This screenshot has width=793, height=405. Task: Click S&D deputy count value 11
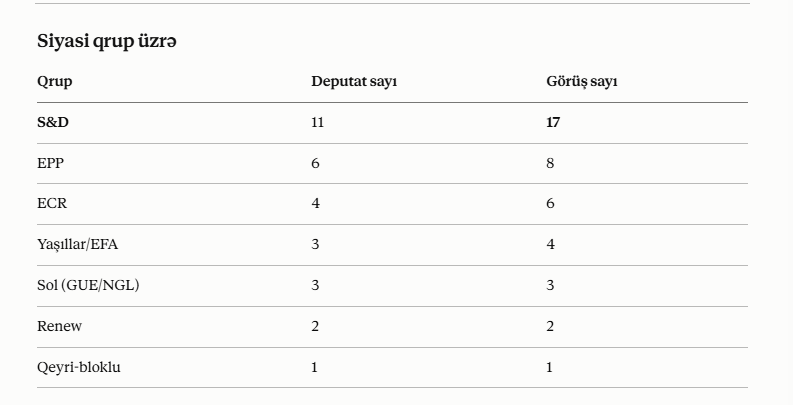point(318,122)
